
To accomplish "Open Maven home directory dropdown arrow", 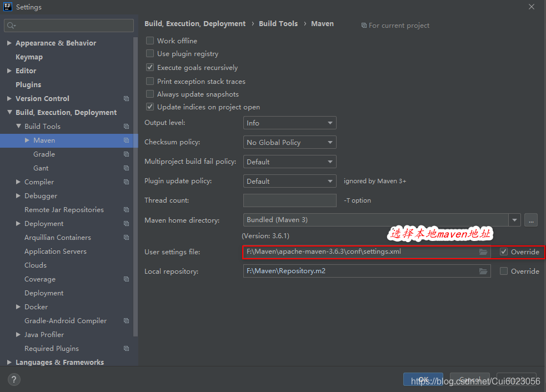I will coord(515,220).
